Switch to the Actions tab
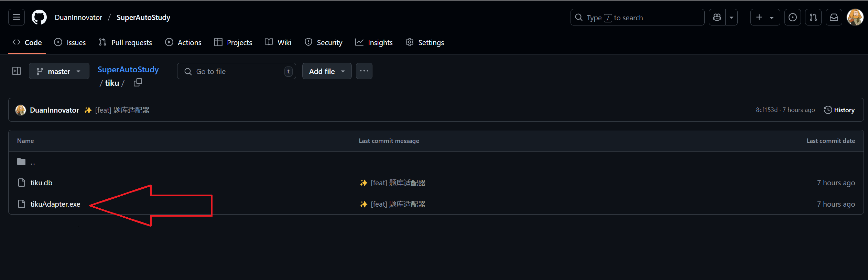Viewport: 868px width, 280px height. click(x=183, y=42)
